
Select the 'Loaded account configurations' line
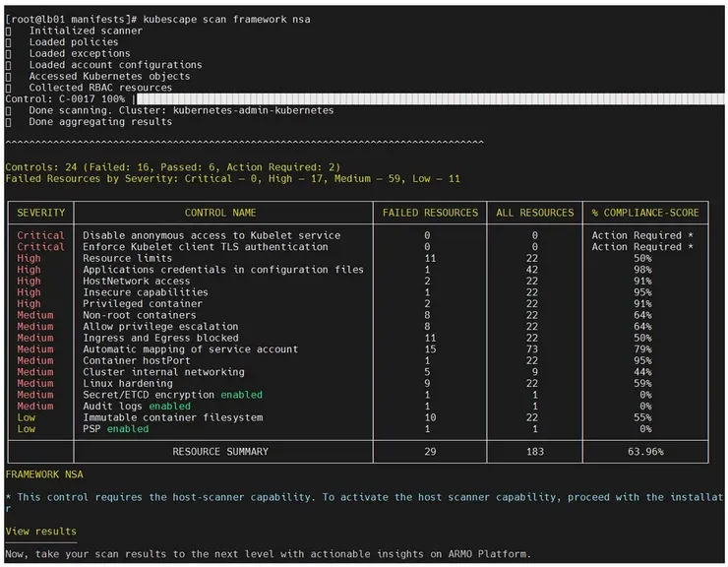(116, 65)
